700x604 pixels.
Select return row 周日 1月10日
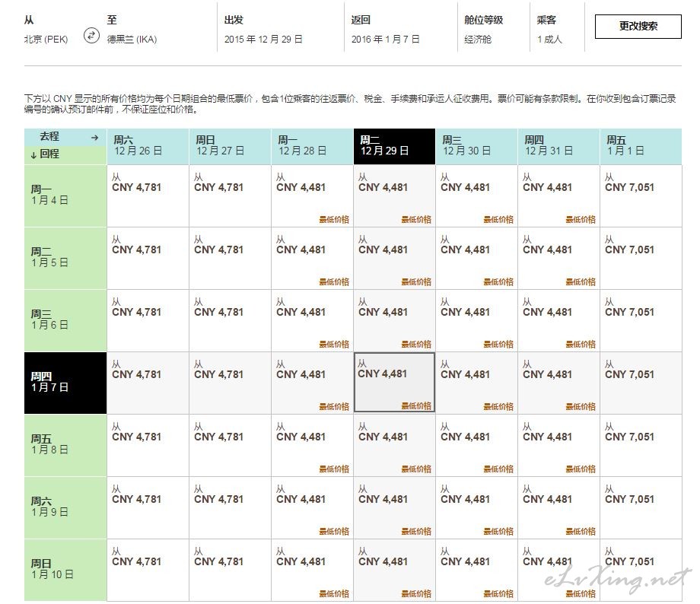pos(65,570)
